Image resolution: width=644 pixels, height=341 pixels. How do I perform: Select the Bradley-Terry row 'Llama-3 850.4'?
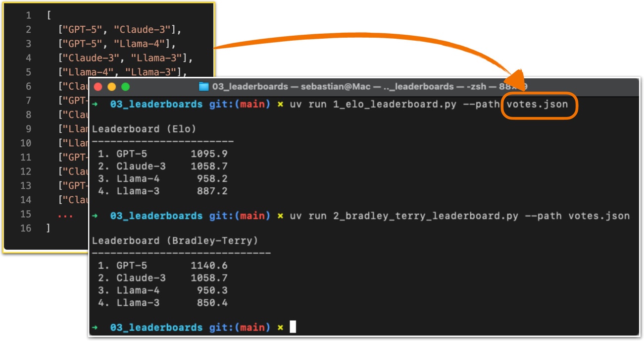(163, 303)
